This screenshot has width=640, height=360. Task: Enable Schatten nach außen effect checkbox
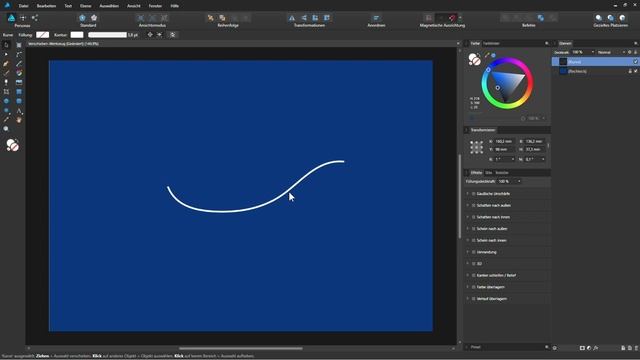click(x=473, y=205)
